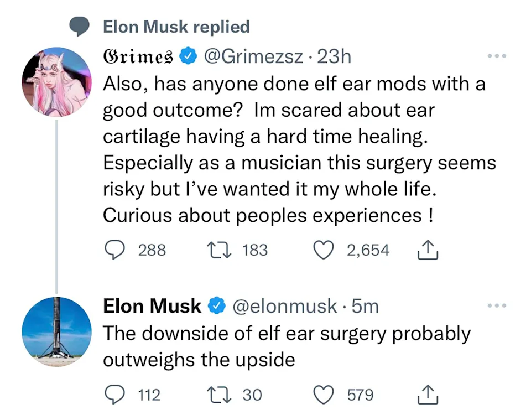Image resolution: width=531 pixels, height=420 pixels.
Task: Reply to Elon Musk's tweet
Action: click(115, 395)
